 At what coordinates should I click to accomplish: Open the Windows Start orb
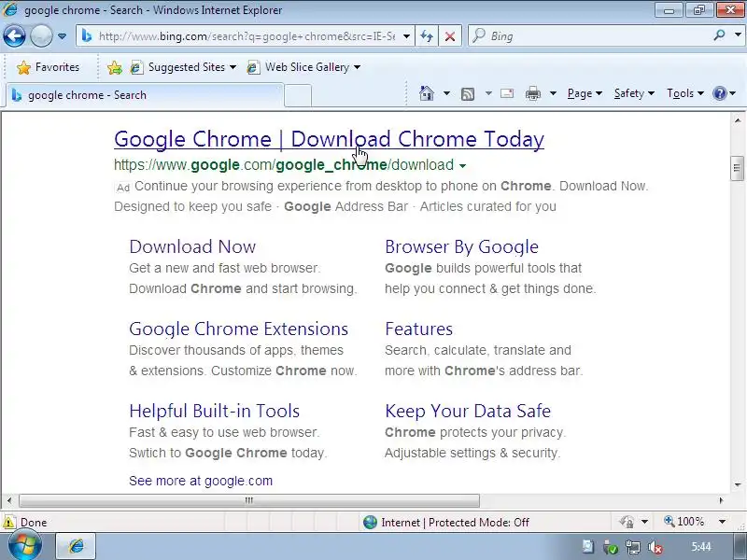(x=25, y=546)
